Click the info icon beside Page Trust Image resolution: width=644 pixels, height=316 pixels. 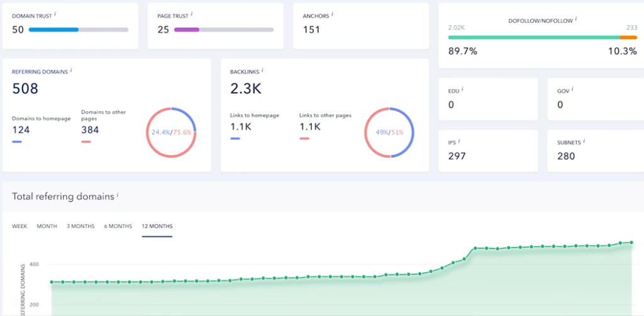[191, 14]
